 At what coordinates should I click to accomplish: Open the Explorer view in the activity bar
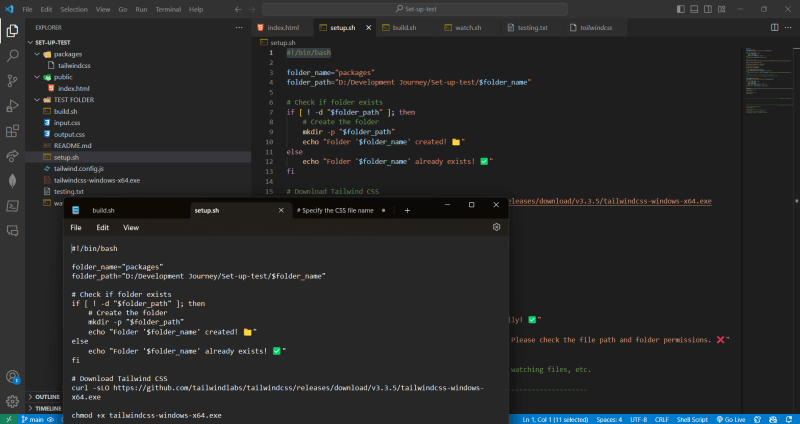(12, 31)
